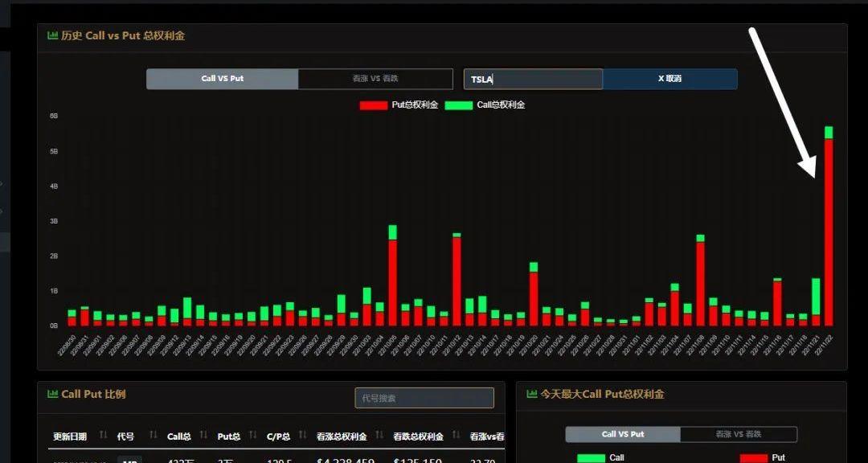Viewport: 868px width, 463px height.
Task: Click the X 取消 cancel button
Action: tap(669, 79)
